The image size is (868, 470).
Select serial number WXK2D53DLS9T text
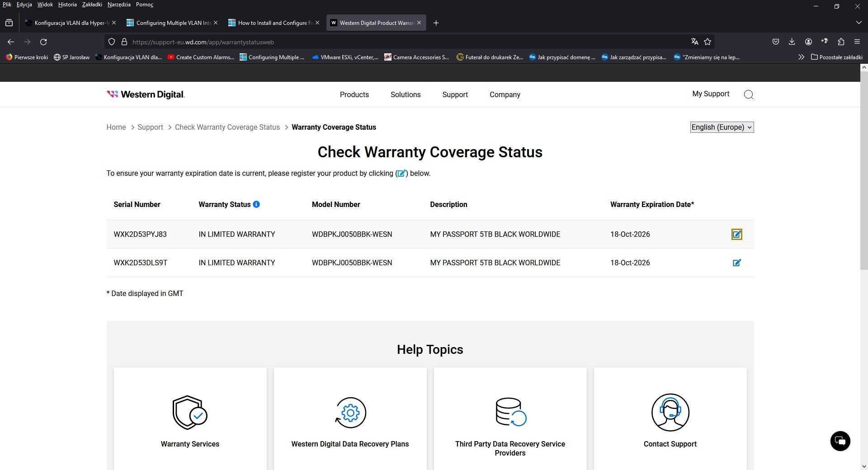141,263
